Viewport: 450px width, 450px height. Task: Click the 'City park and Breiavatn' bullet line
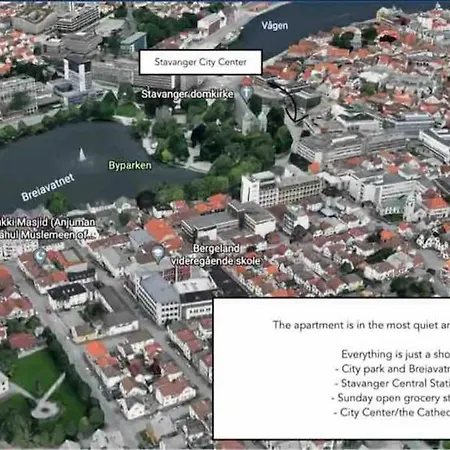(x=392, y=369)
